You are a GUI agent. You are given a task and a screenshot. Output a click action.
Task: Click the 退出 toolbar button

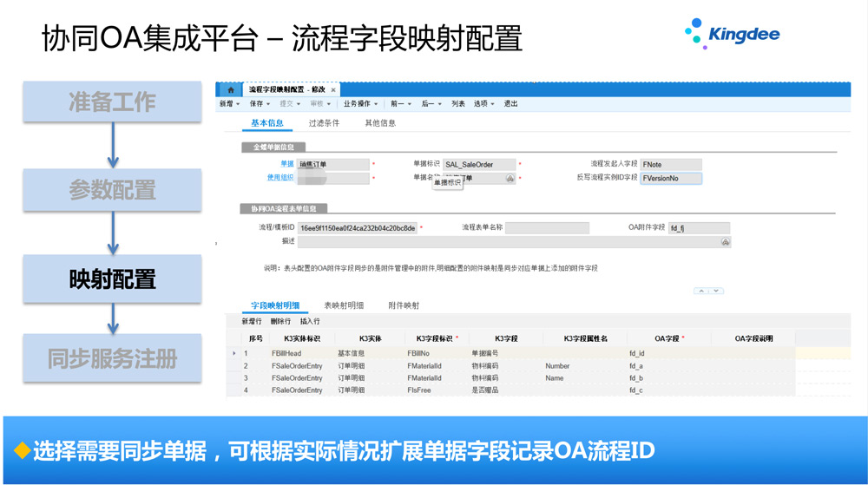(510, 103)
